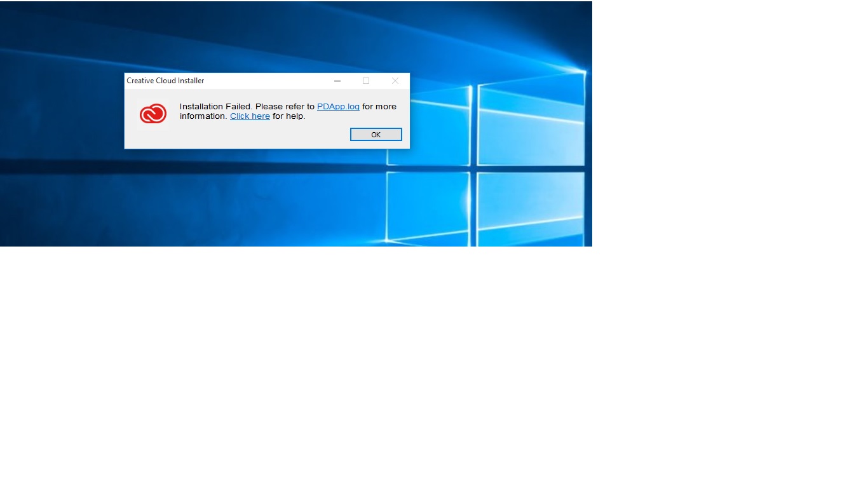
Task: Click the disabled maximize button in the installer
Action: tap(366, 81)
